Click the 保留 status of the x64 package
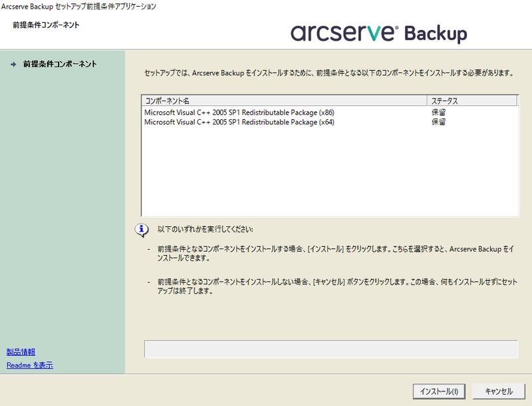This screenshot has height=406, width=532. coord(437,122)
